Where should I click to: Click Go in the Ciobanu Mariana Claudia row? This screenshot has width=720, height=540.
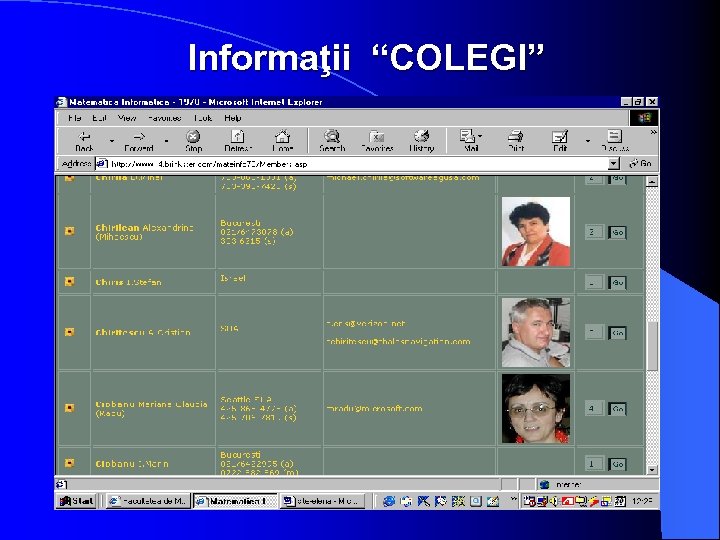point(618,409)
